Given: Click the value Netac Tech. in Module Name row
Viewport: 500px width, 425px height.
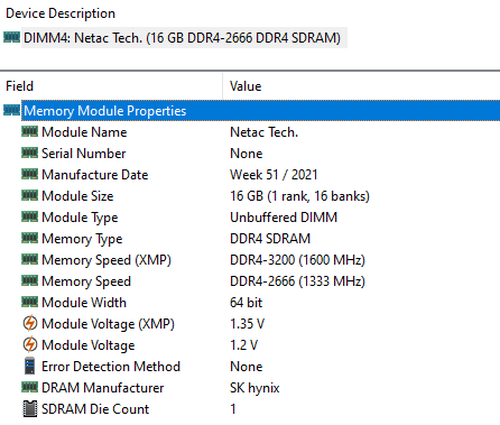Looking at the screenshot, I should [264, 132].
